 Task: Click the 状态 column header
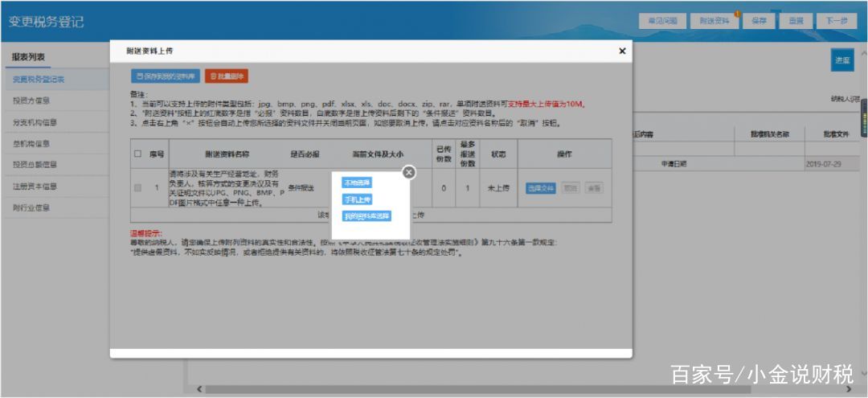pos(498,154)
